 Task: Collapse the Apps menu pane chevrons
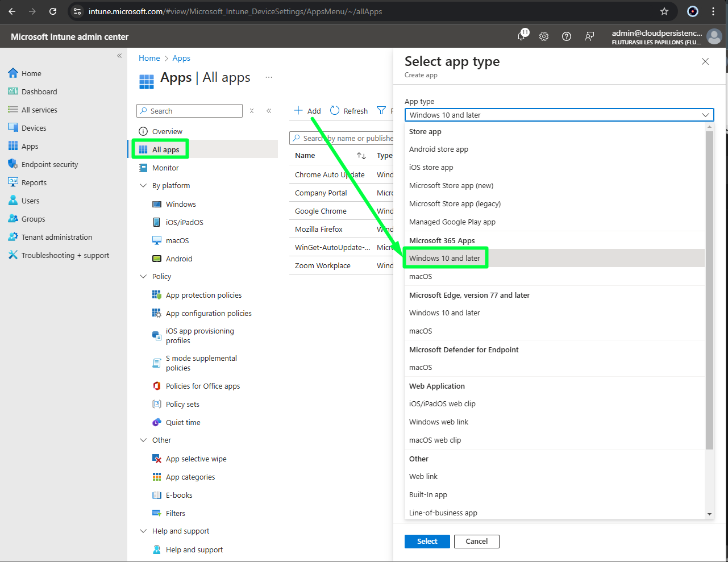(269, 111)
